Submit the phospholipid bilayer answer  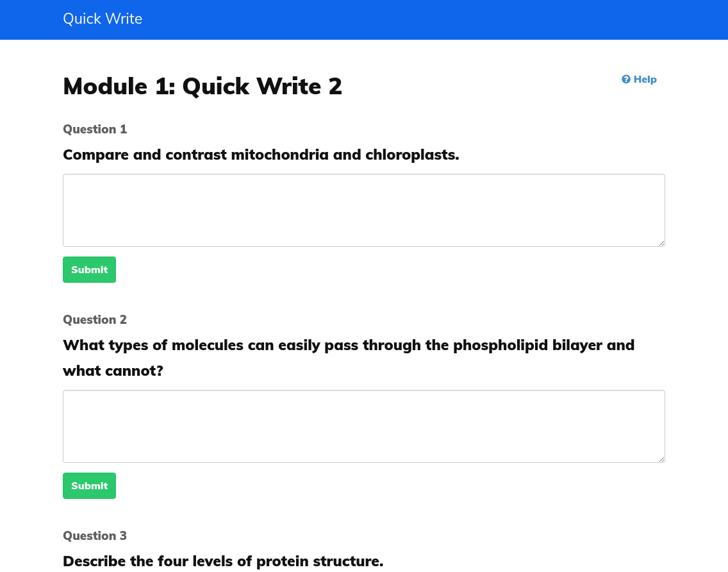(x=89, y=486)
